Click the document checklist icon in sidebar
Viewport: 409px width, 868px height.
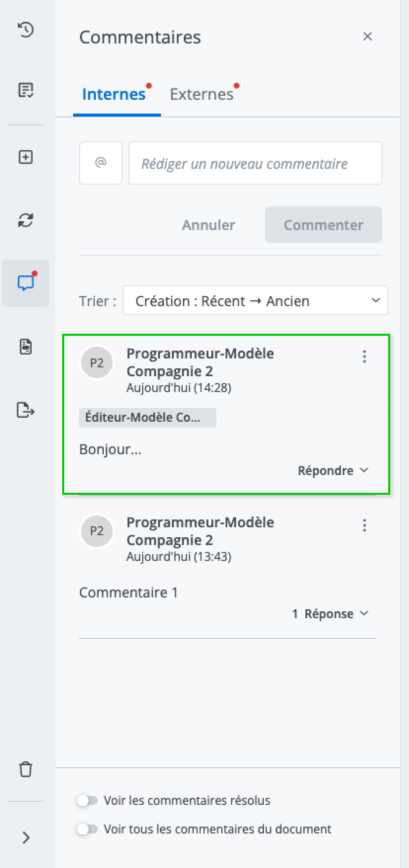coord(26,90)
